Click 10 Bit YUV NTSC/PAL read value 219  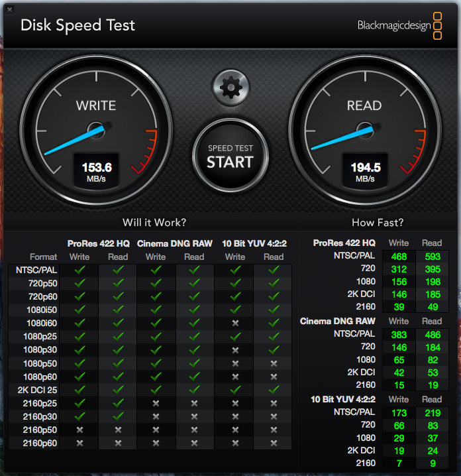[433, 413]
